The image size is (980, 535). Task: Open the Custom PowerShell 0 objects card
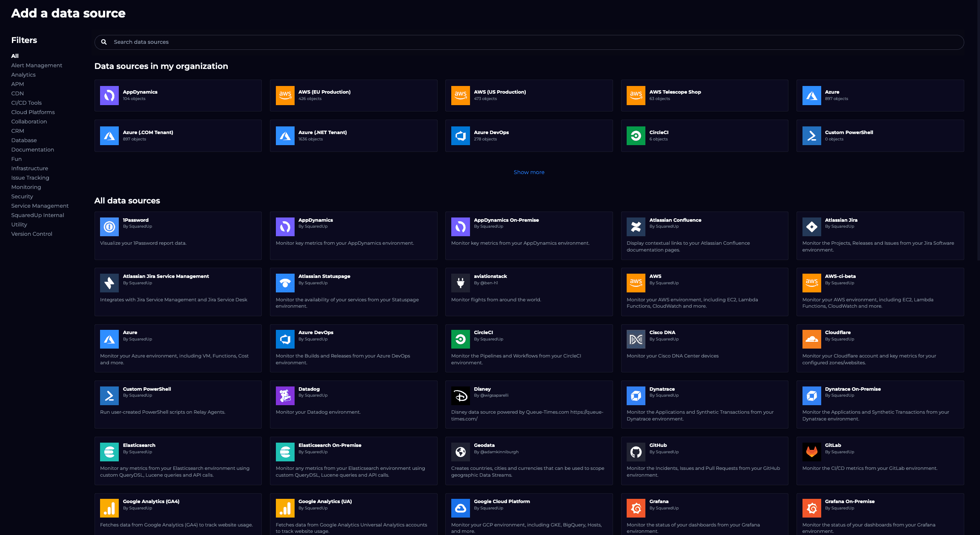point(880,136)
